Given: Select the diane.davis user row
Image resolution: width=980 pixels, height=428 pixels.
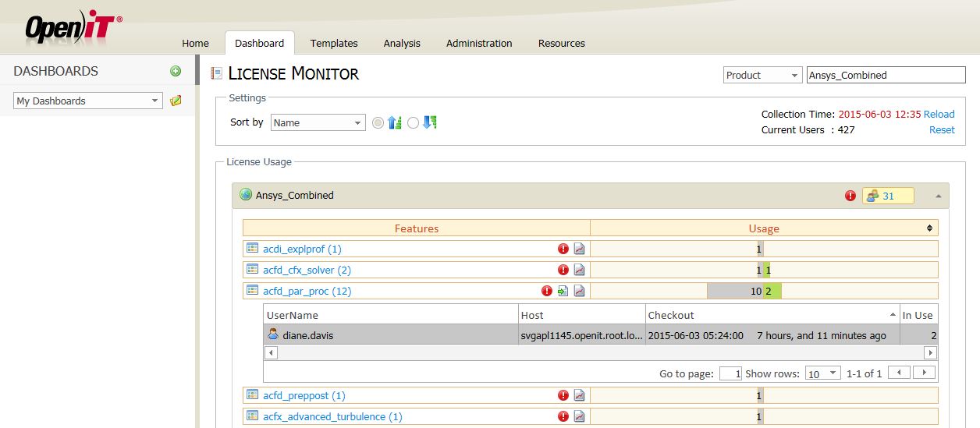Looking at the screenshot, I should click(x=601, y=334).
